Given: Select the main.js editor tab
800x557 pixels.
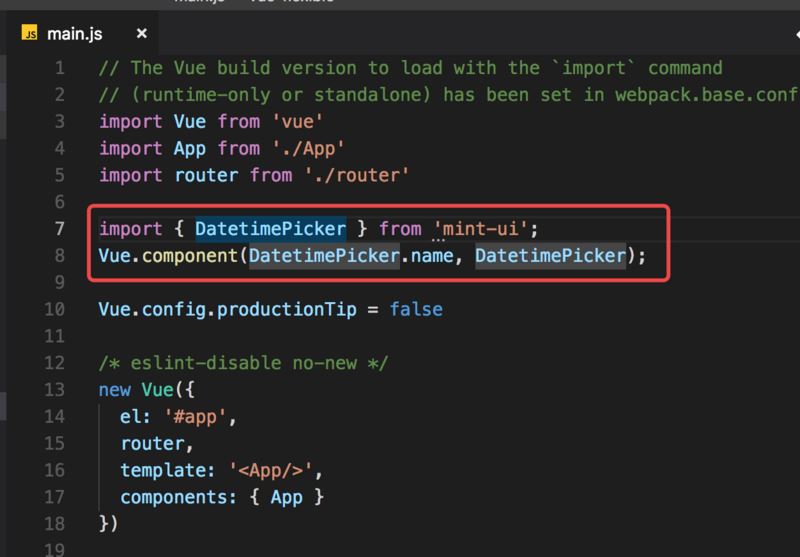Looking at the screenshot, I should 84,34.
